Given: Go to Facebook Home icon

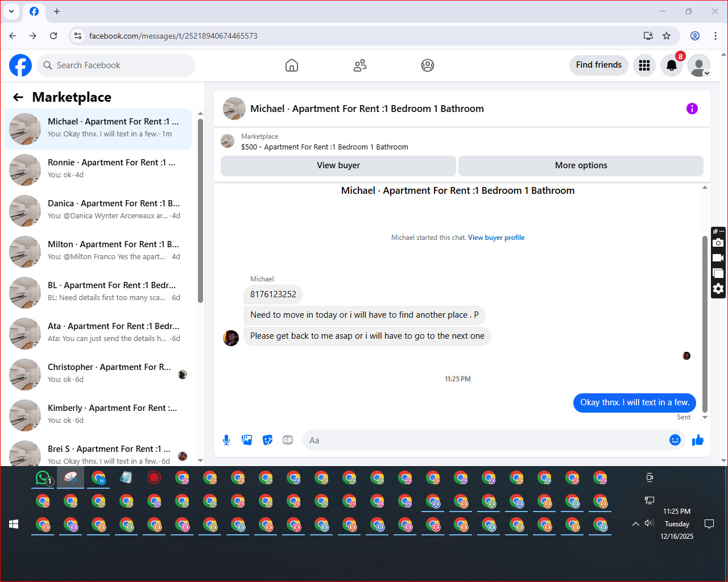Looking at the screenshot, I should (x=292, y=65).
